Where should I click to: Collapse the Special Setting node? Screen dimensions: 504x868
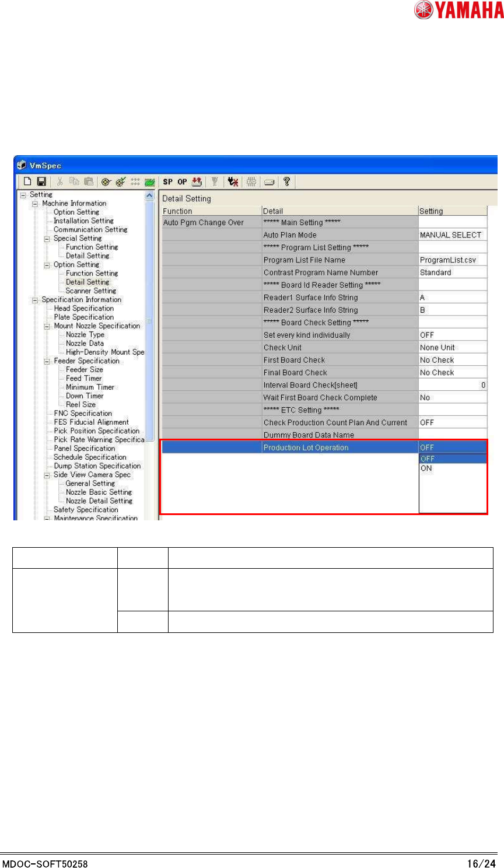pos(47,239)
